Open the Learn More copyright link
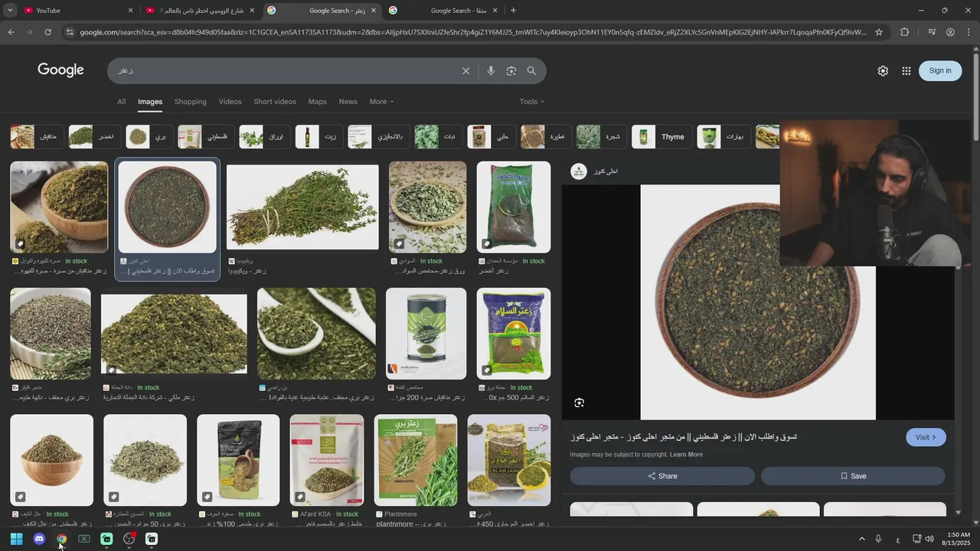The width and height of the screenshot is (980, 551). point(686,455)
